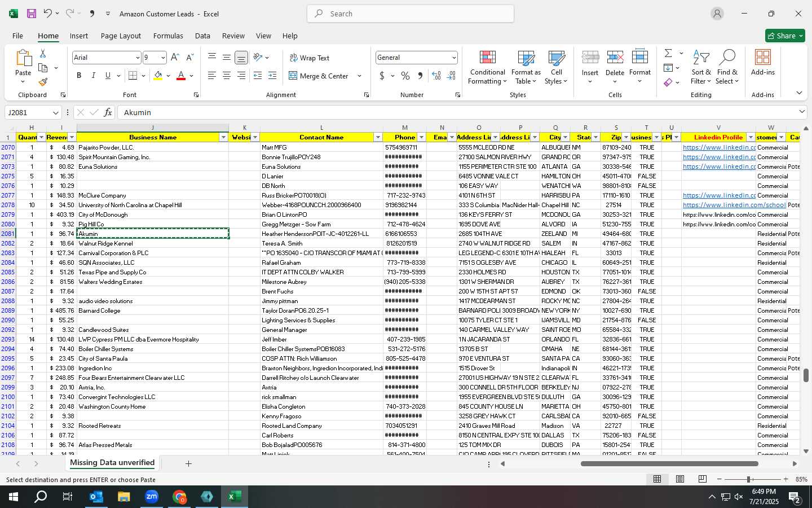Apply Center horizontal alignment
Image resolution: width=812 pixels, height=508 pixels.
click(x=227, y=76)
